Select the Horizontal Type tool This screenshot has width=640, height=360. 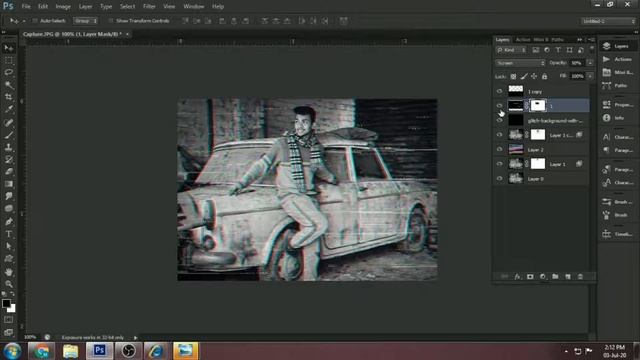9,234
